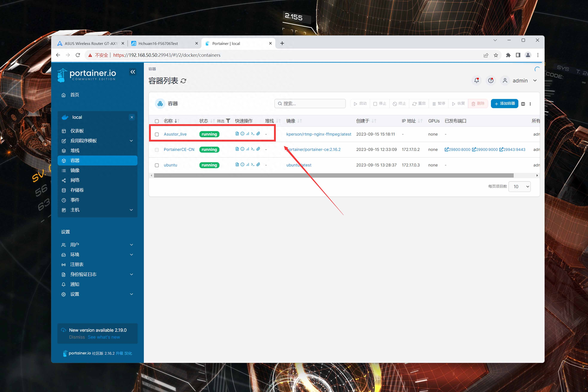Open logs icon for Asustor_live container

pyautogui.click(x=237, y=134)
